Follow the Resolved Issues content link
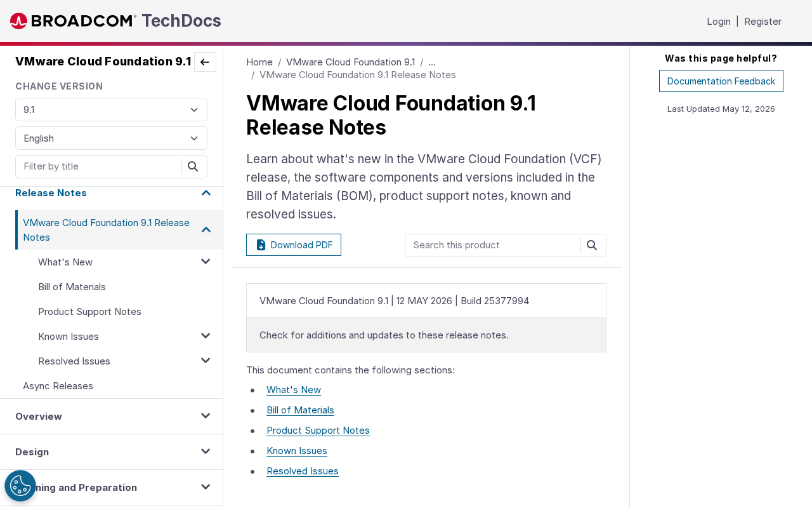This screenshot has height=508, width=812. click(303, 471)
